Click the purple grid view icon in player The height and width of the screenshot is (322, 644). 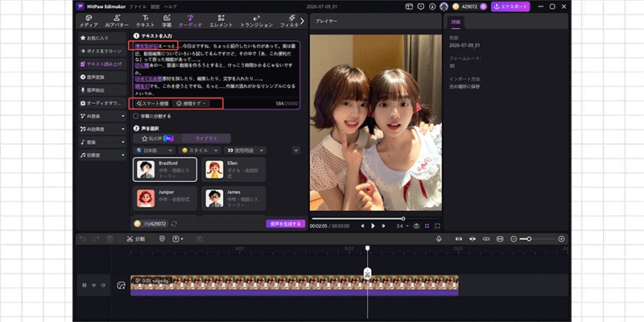[x=427, y=226]
